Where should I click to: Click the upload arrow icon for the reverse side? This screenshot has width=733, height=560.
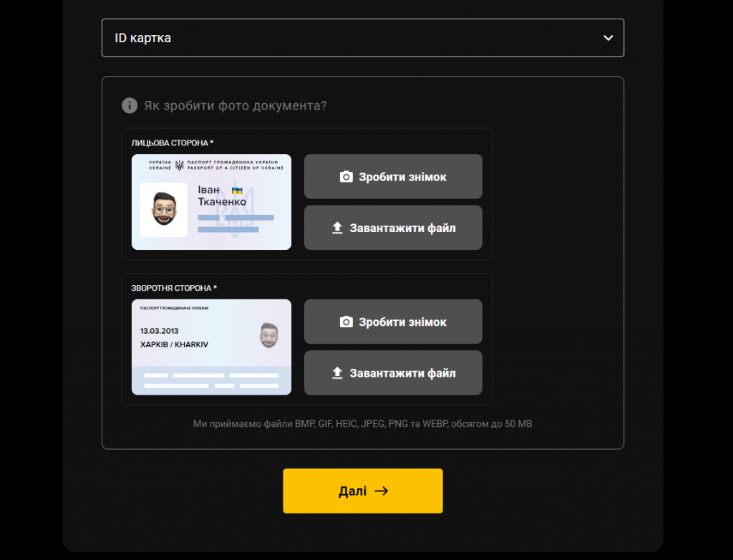click(337, 373)
